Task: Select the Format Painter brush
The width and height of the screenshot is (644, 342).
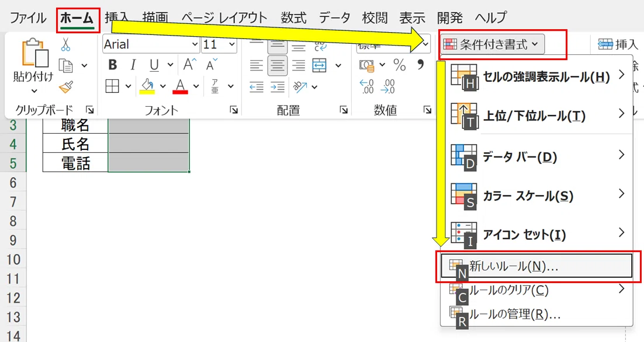Action: point(65,87)
